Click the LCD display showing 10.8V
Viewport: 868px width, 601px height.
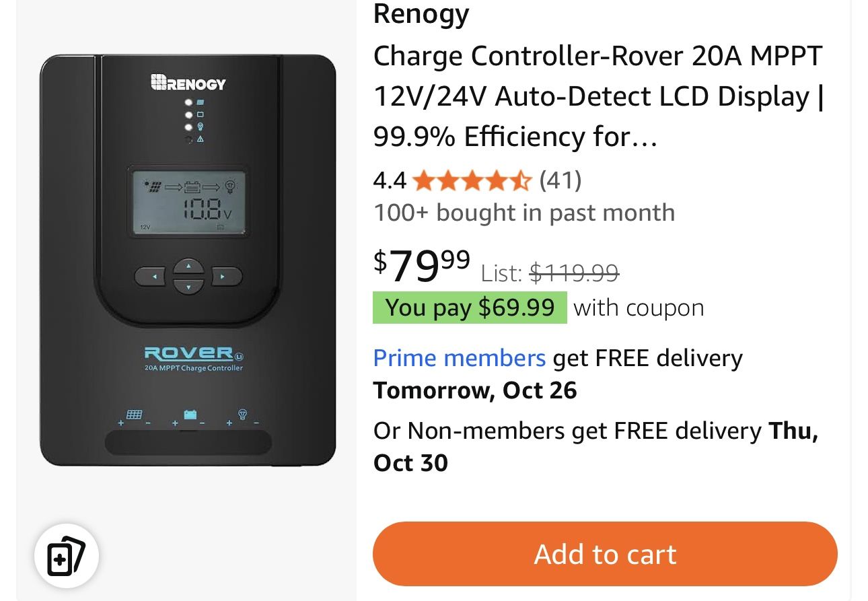pyautogui.click(x=188, y=201)
